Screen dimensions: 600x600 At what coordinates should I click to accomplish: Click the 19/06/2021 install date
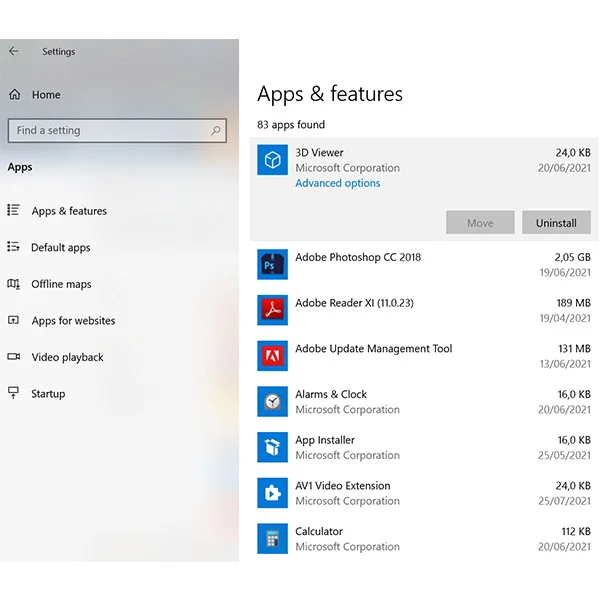(x=565, y=272)
